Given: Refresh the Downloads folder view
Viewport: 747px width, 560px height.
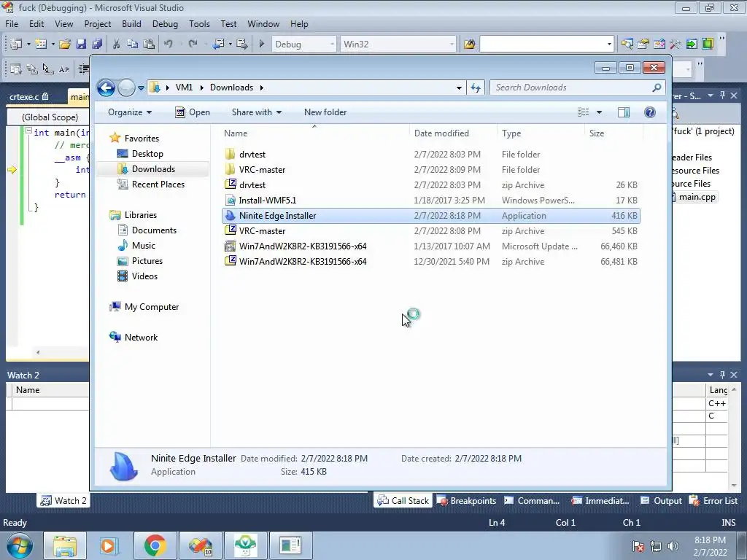Looking at the screenshot, I should [x=476, y=87].
